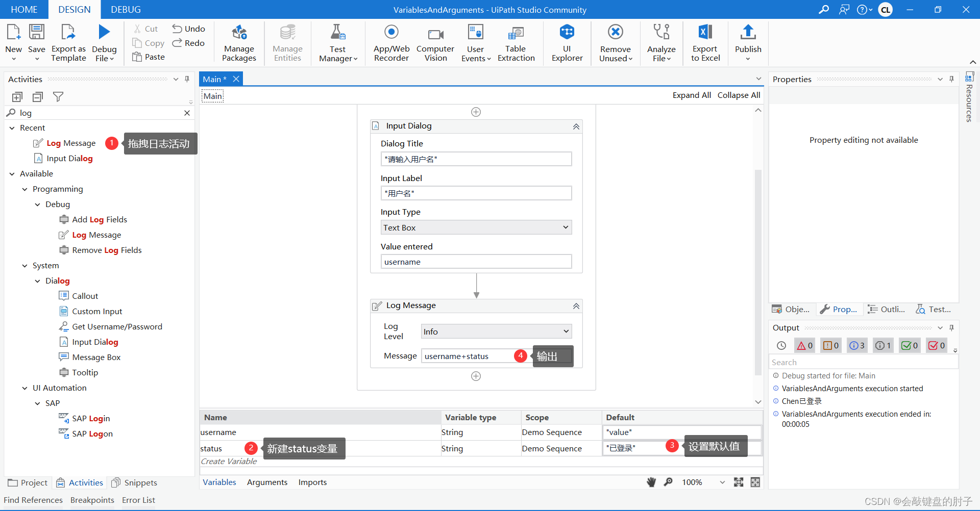Screen dimensions: 980x511
Task: Open the zoom percentage dropdown
Action: point(722,482)
